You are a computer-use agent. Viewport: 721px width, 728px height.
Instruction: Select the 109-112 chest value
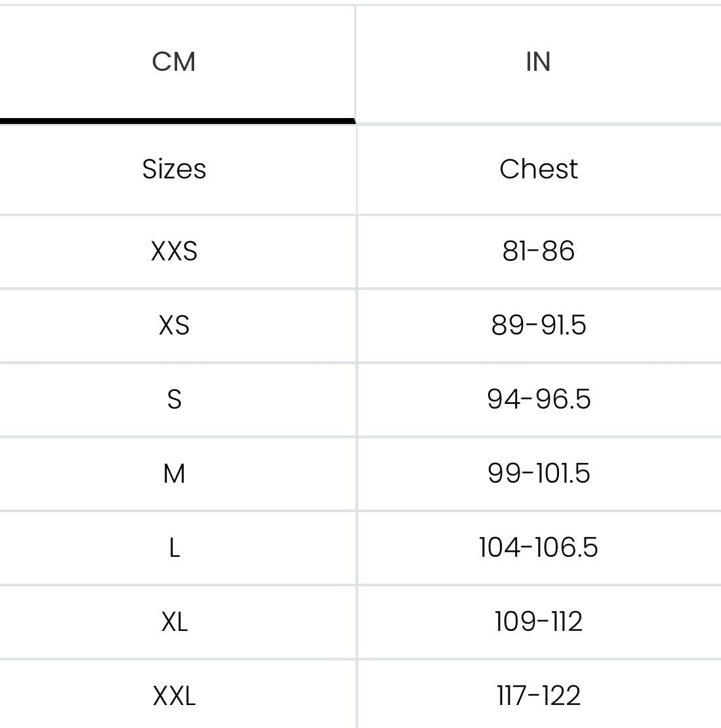539,622
